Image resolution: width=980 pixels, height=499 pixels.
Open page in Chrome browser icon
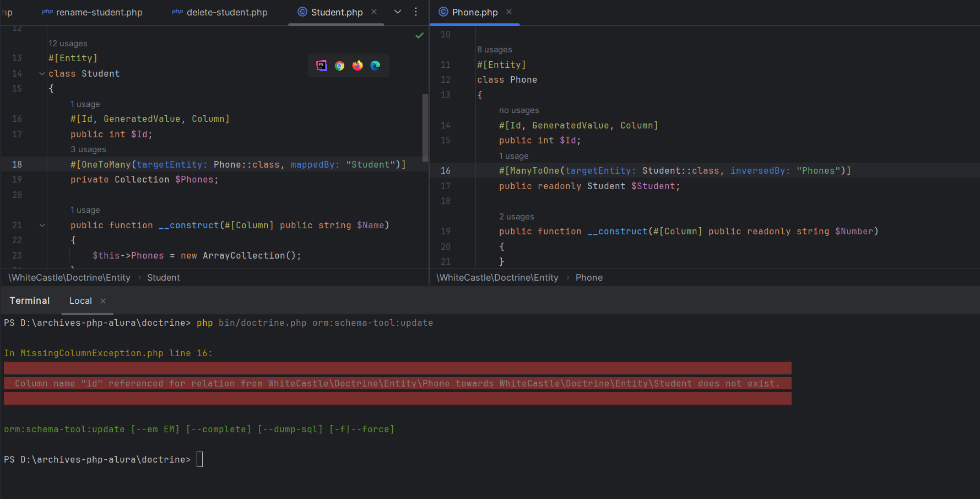(339, 66)
